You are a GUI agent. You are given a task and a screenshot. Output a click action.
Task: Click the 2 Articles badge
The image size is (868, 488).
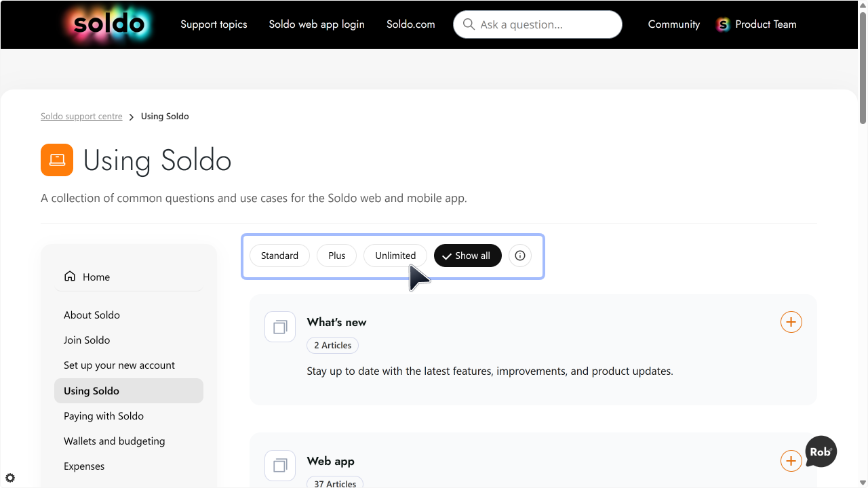click(332, 345)
